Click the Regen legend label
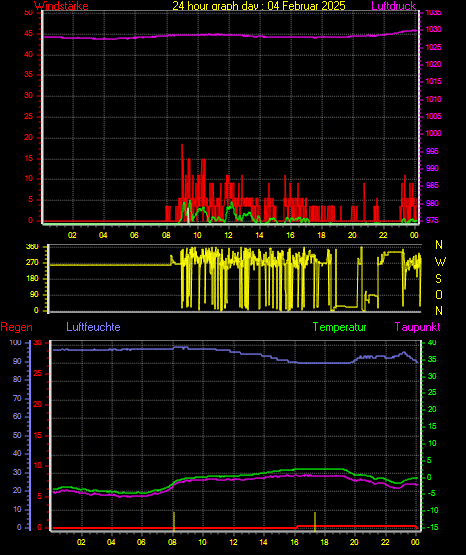Image resolution: width=466 pixels, height=555 pixels. (16, 327)
